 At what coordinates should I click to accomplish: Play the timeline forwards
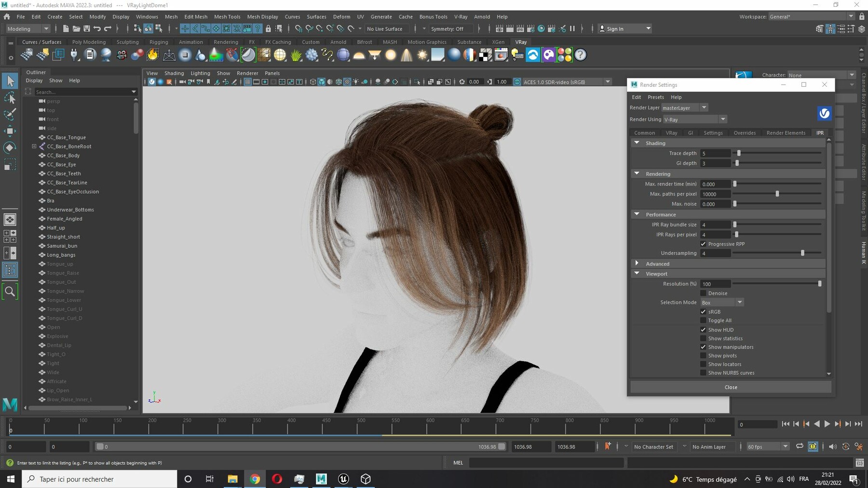[827, 424]
